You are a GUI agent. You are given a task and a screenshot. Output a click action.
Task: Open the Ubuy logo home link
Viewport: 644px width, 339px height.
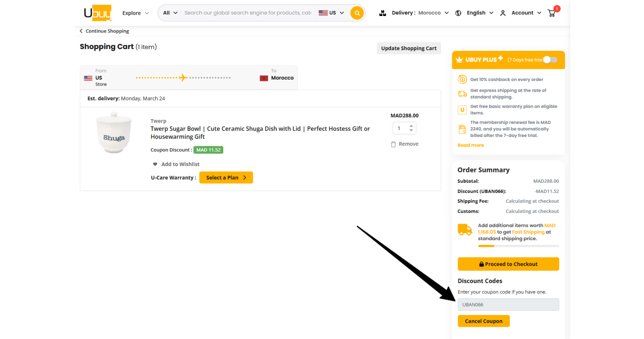point(97,13)
